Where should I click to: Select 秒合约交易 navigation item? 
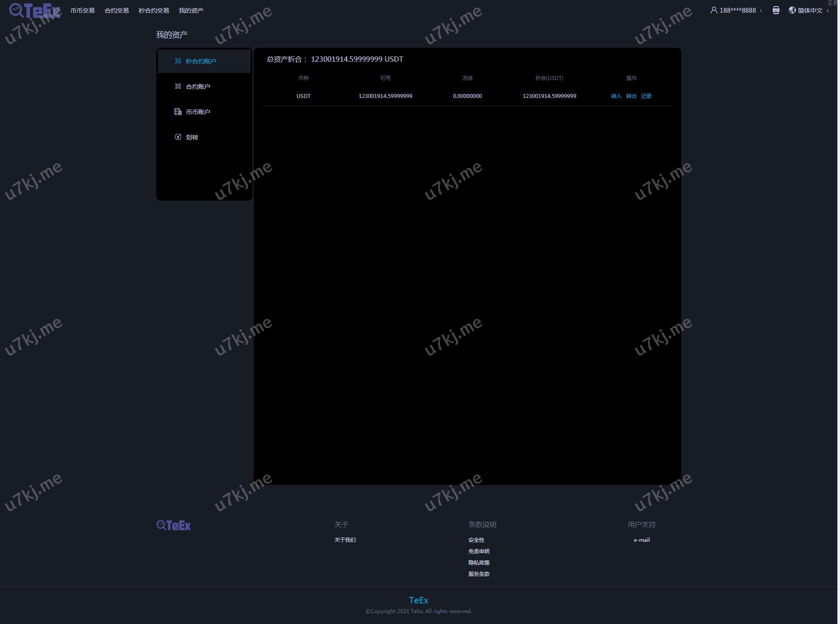click(154, 10)
